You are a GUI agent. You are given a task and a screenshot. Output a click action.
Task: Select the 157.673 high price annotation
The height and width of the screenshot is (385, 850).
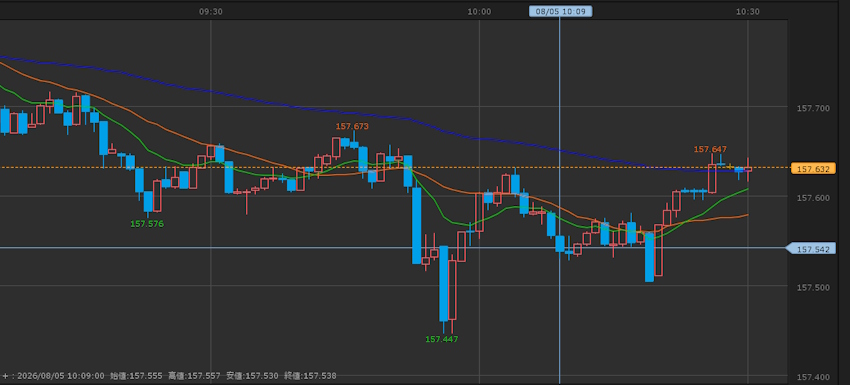click(352, 126)
